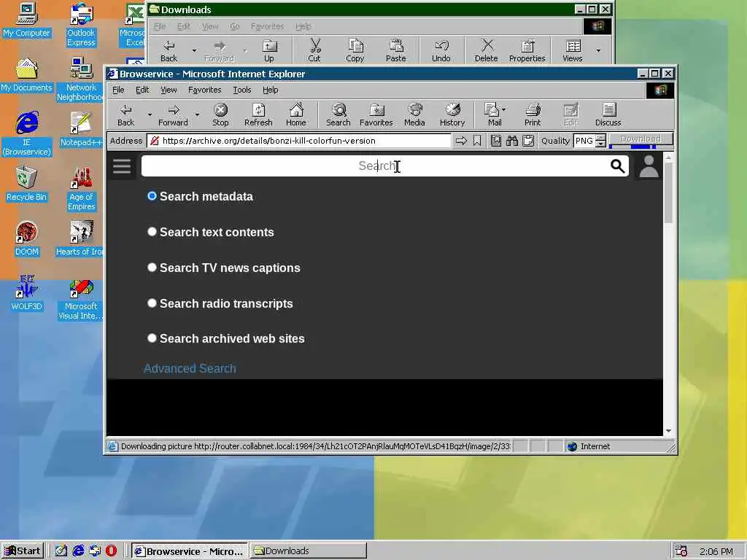Open the Recycle Bin desktop icon

(26, 184)
